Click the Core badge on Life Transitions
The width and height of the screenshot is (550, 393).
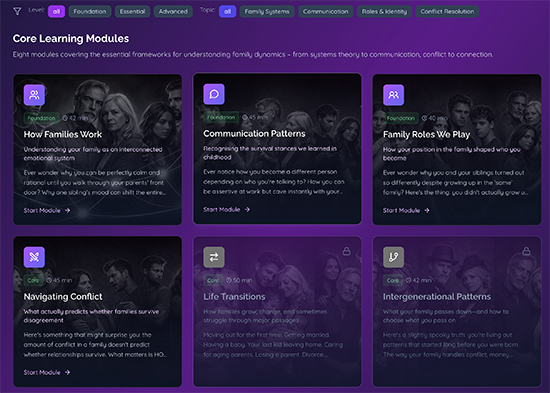[x=213, y=280]
